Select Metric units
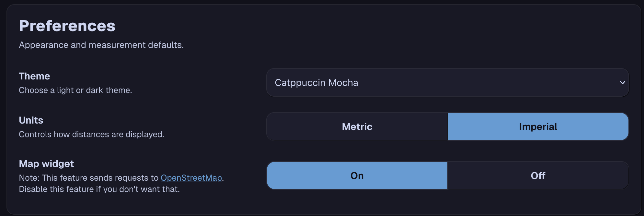The height and width of the screenshot is (216, 644). [x=357, y=126]
